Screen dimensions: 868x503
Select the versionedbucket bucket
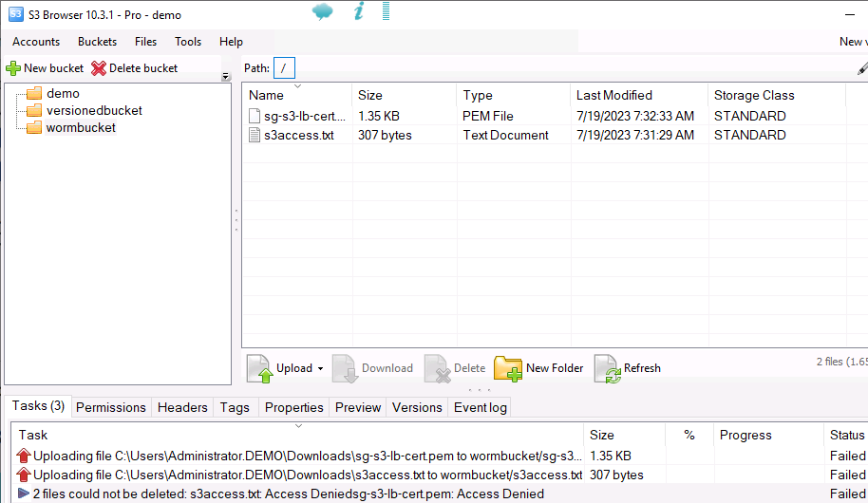pyautogui.click(x=94, y=111)
